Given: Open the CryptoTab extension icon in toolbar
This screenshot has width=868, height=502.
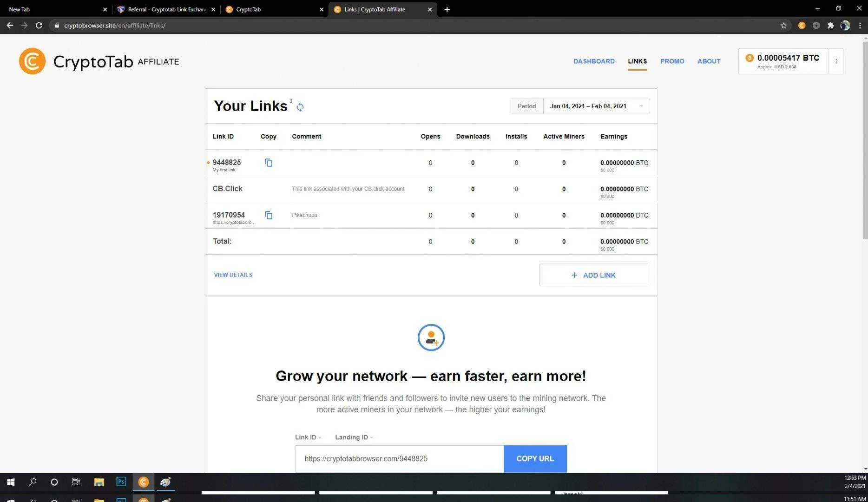Looking at the screenshot, I should coord(802,26).
